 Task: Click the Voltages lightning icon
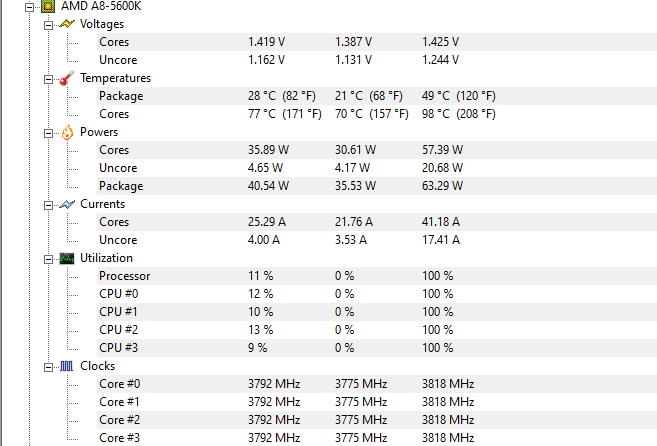(67, 24)
